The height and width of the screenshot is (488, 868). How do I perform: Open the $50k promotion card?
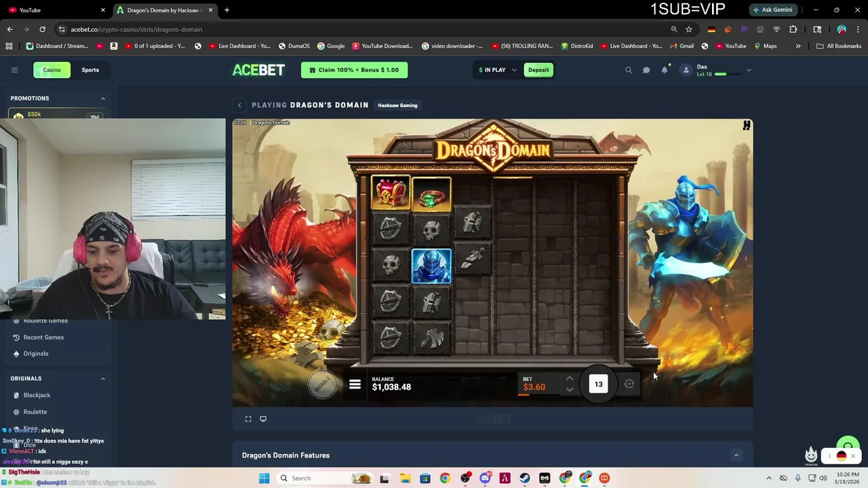[57, 115]
